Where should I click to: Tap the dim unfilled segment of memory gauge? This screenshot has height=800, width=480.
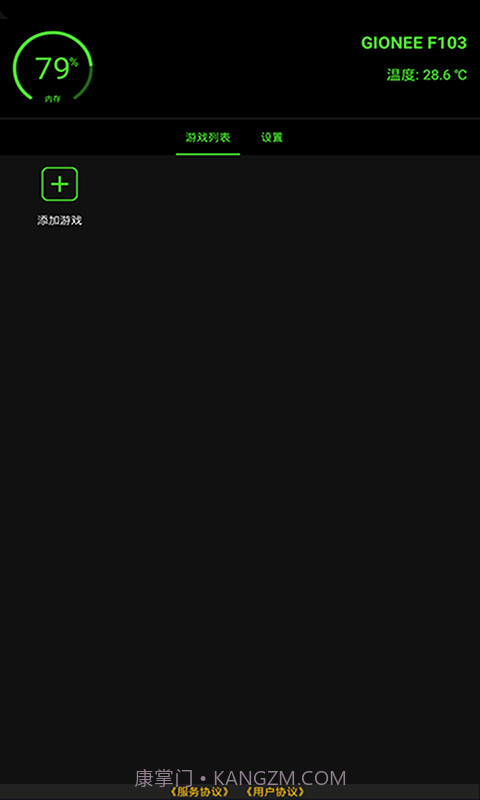pyautogui.click(x=87, y=82)
